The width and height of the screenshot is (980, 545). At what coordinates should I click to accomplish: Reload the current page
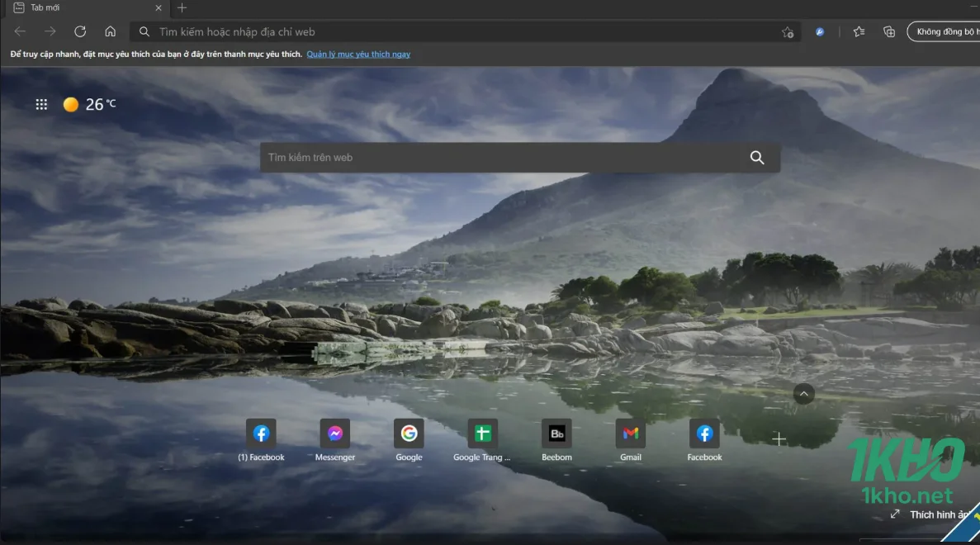coord(80,32)
